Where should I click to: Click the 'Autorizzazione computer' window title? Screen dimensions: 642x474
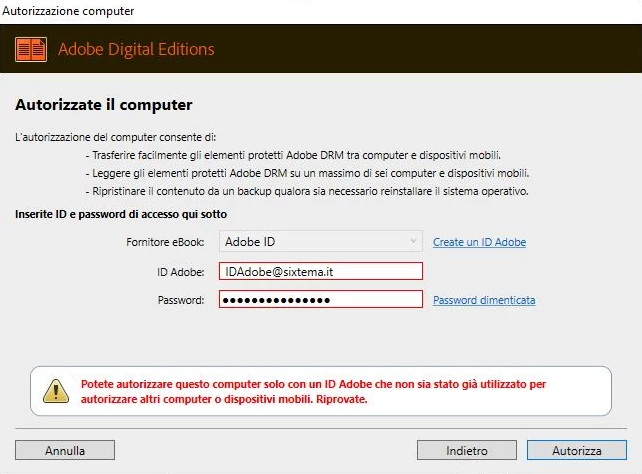pyautogui.click(x=68, y=11)
